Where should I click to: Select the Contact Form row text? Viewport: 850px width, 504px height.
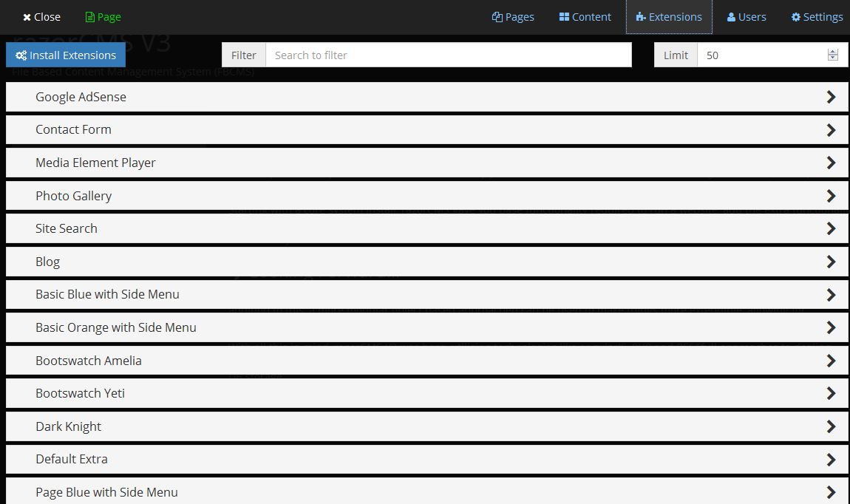click(73, 129)
